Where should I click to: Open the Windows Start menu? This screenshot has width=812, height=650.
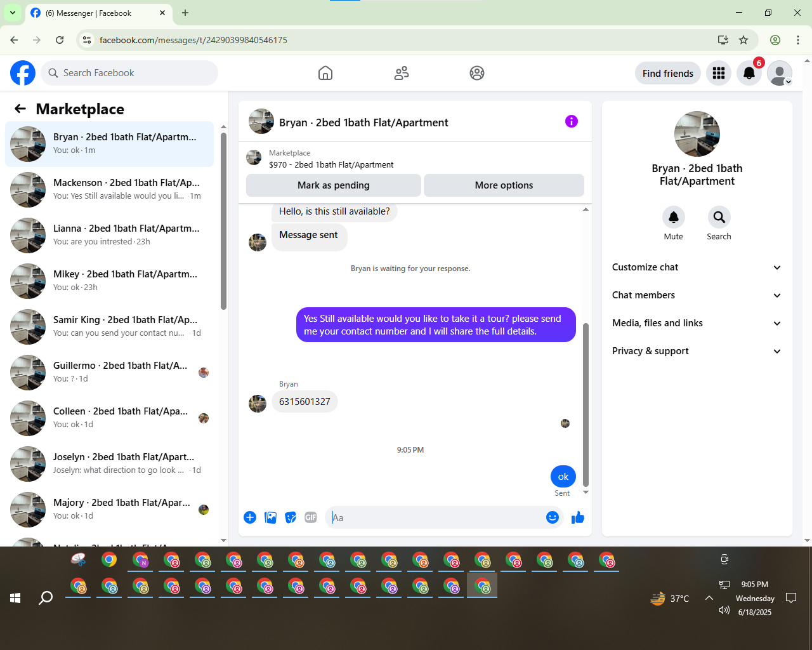click(x=15, y=597)
